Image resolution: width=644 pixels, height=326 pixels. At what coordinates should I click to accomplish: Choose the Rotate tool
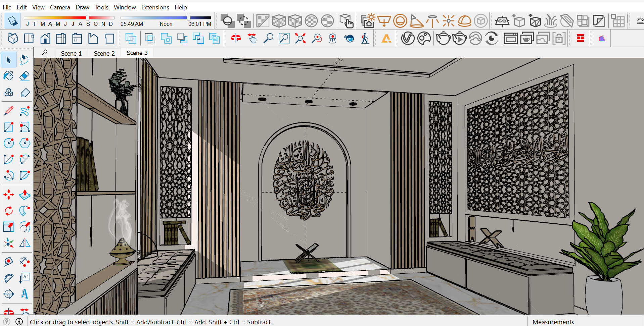9,211
